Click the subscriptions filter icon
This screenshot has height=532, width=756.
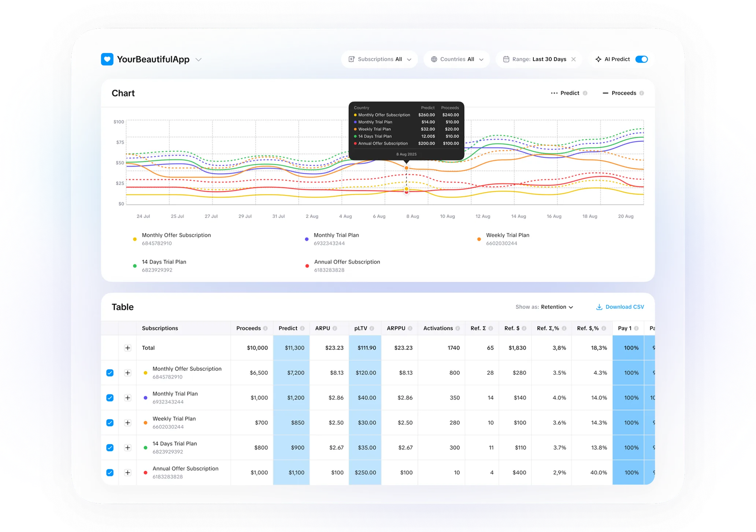click(351, 59)
